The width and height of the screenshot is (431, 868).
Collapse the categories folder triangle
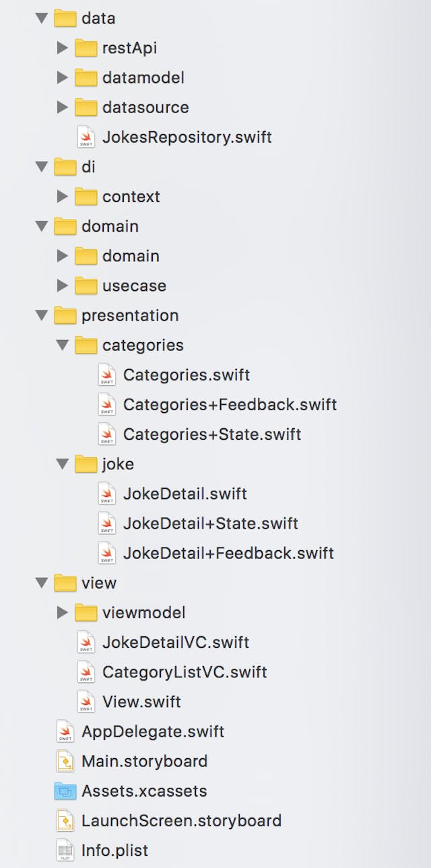point(62,345)
